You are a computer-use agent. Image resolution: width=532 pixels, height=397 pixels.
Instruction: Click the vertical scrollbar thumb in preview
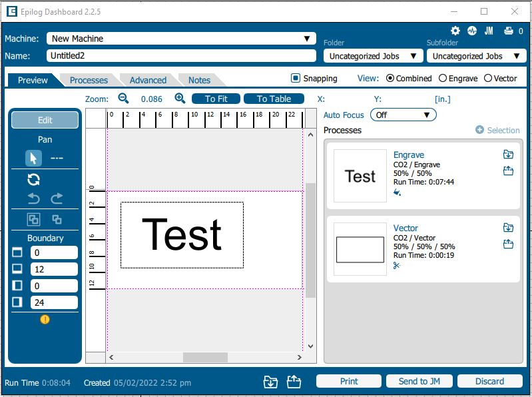coord(310,240)
